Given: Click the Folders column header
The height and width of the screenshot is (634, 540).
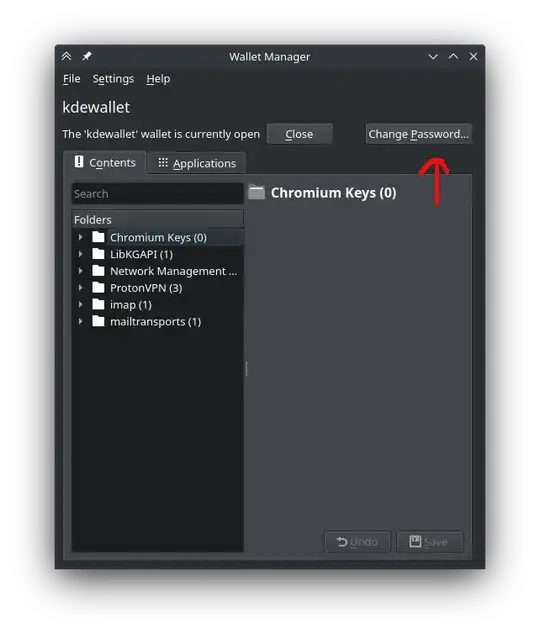Looking at the screenshot, I should click(x=158, y=220).
